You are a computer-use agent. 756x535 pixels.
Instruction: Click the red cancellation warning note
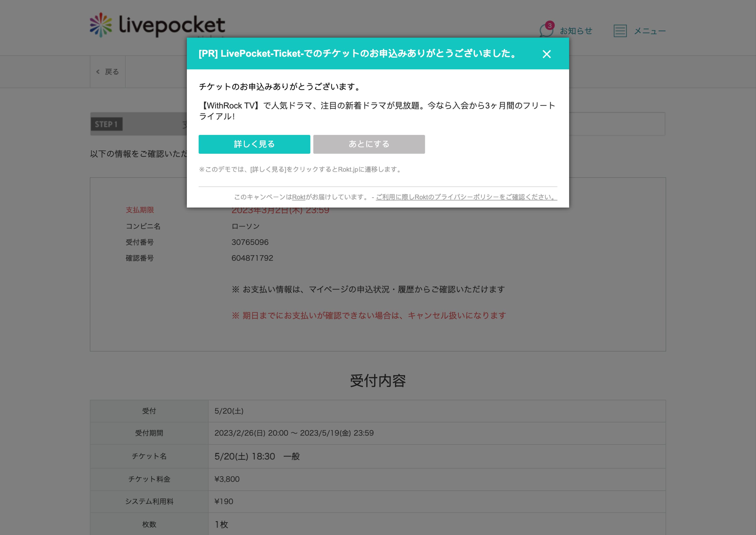click(x=368, y=316)
